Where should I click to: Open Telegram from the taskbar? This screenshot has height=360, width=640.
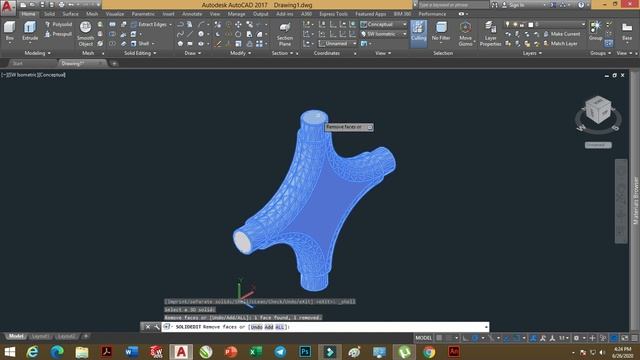280,352
